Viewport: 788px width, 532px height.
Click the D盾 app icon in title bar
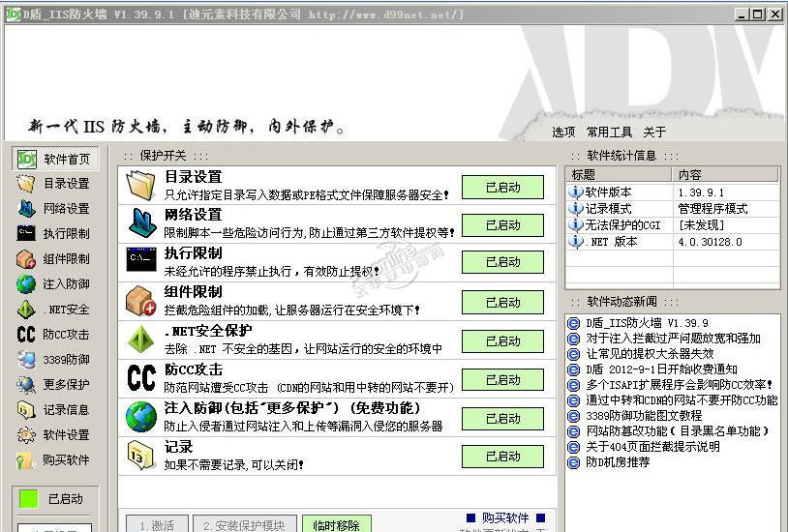[13, 15]
